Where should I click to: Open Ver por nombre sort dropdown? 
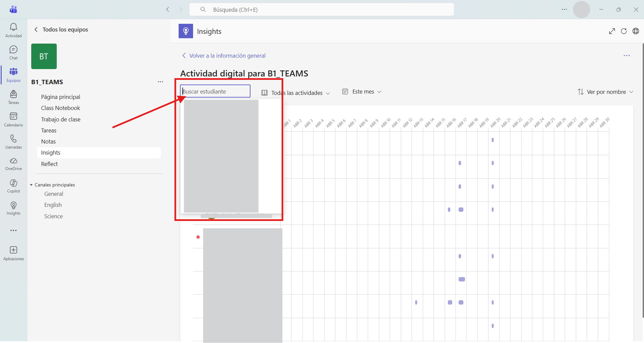click(x=605, y=92)
